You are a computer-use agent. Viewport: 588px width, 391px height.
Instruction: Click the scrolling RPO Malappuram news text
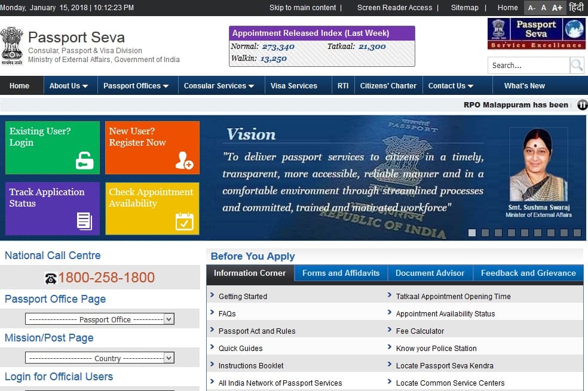[516, 105]
